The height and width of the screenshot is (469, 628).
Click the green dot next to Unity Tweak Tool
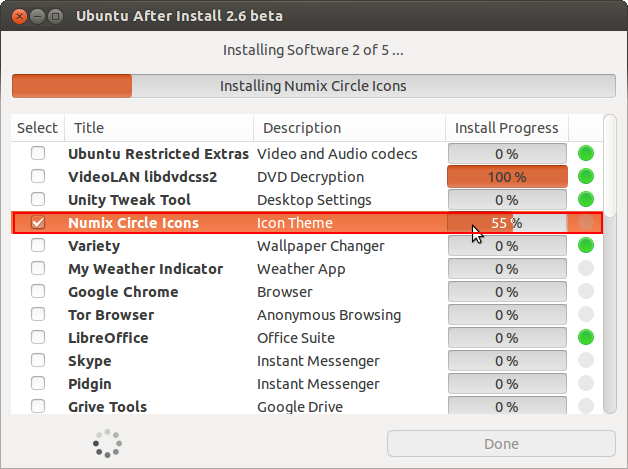[x=586, y=199]
